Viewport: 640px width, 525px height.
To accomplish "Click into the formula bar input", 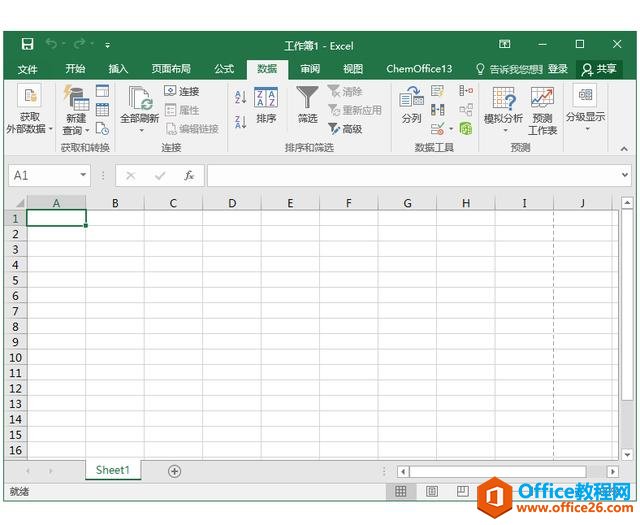I will 414,176.
